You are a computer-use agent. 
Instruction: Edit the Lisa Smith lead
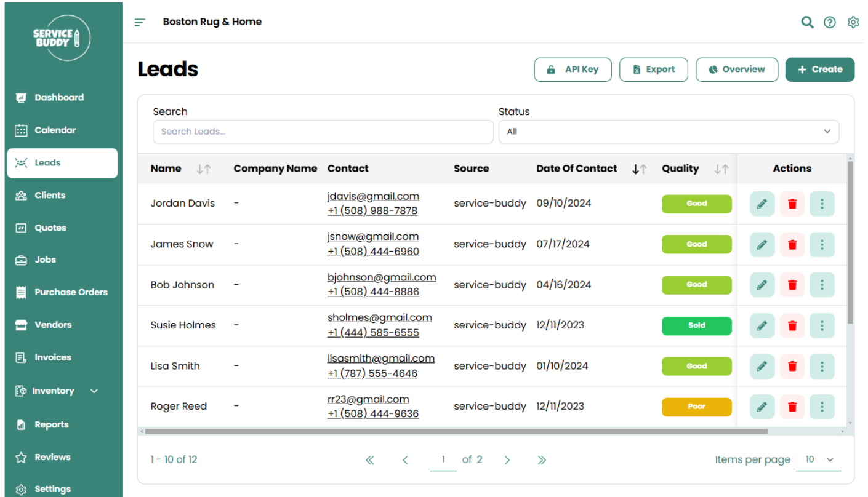(762, 366)
